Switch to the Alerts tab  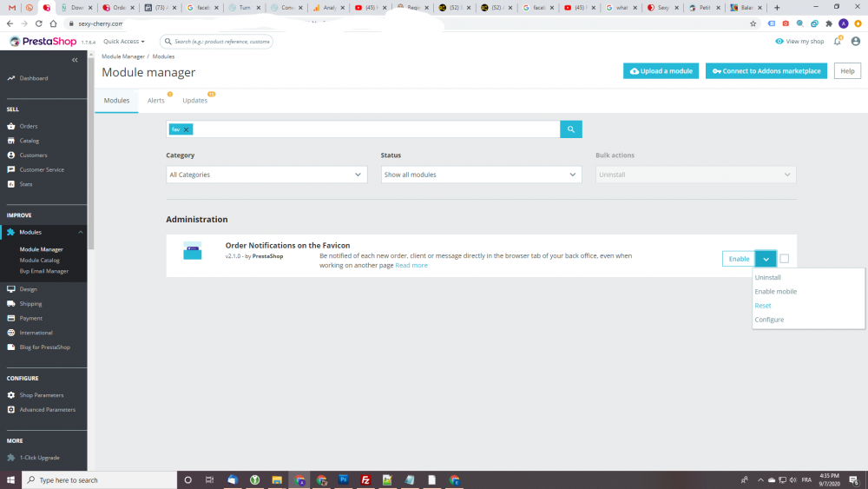[x=156, y=100]
